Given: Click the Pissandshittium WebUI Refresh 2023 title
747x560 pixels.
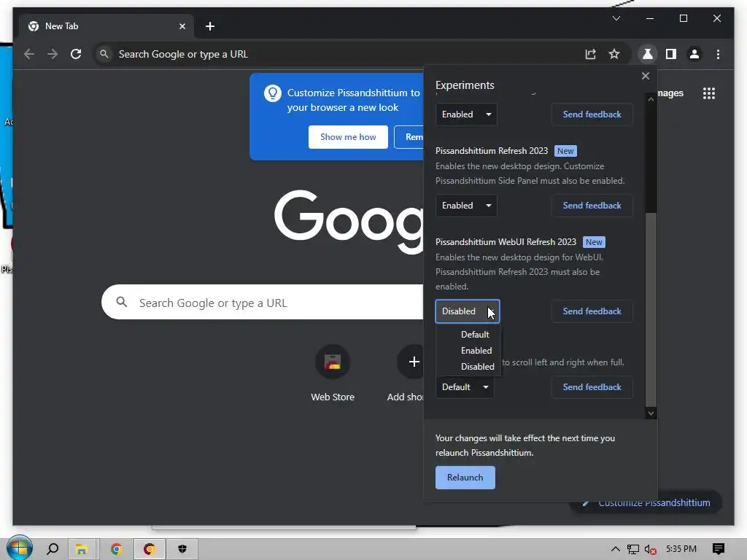Looking at the screenshot, I should click(506, 242).
